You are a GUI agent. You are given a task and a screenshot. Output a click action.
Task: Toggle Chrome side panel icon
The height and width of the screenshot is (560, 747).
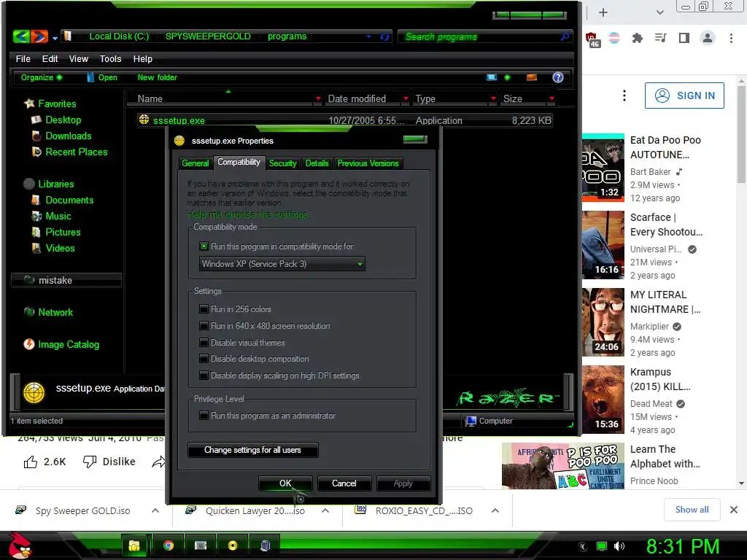(x=684, y=38)
